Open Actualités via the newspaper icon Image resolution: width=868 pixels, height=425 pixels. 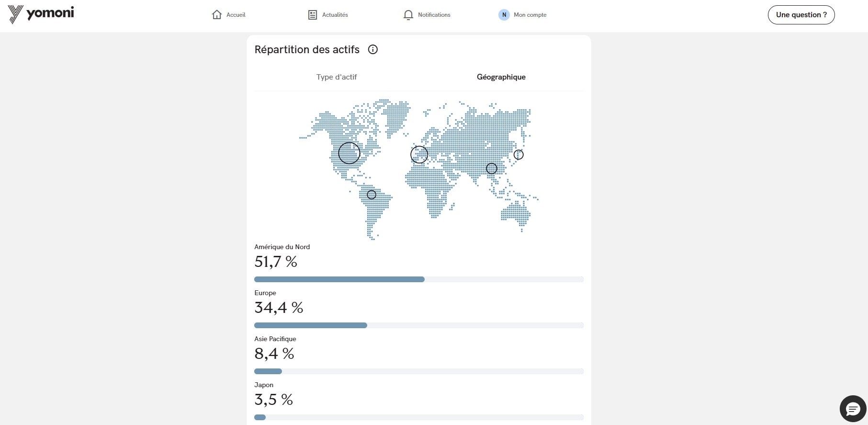pyautogui.click(x=313, y=15)
